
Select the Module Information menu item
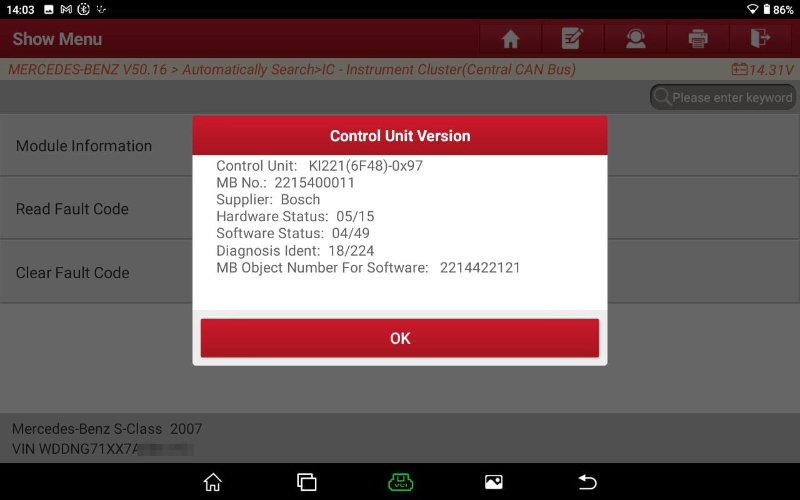tap(84, 146)
